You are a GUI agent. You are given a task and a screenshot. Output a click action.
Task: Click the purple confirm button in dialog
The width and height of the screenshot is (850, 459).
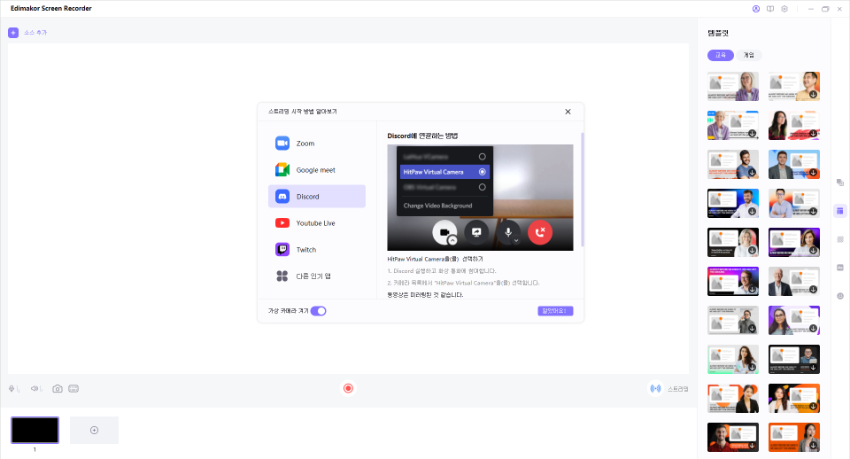[x=555, y=311]
